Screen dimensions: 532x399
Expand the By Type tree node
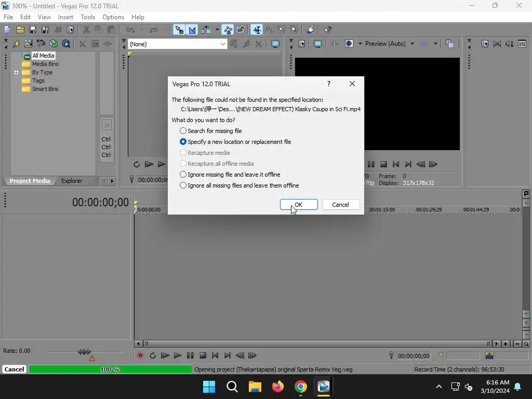16,72
